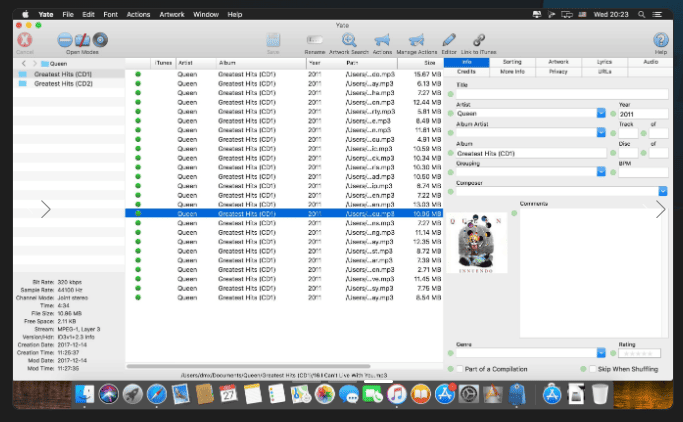This screenshot has width=683, height=422.
Task: Open the Composer dropdown arrow
Action: 663,191
